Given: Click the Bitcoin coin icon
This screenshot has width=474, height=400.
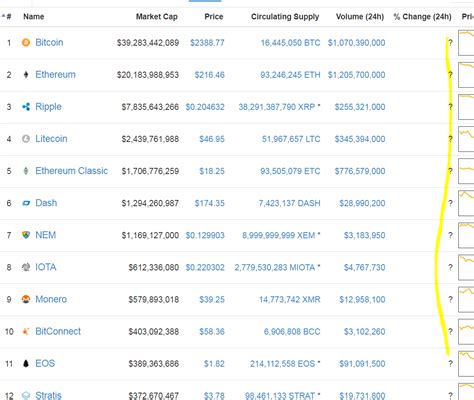Looking at the screenshot, I should point(26,42).
